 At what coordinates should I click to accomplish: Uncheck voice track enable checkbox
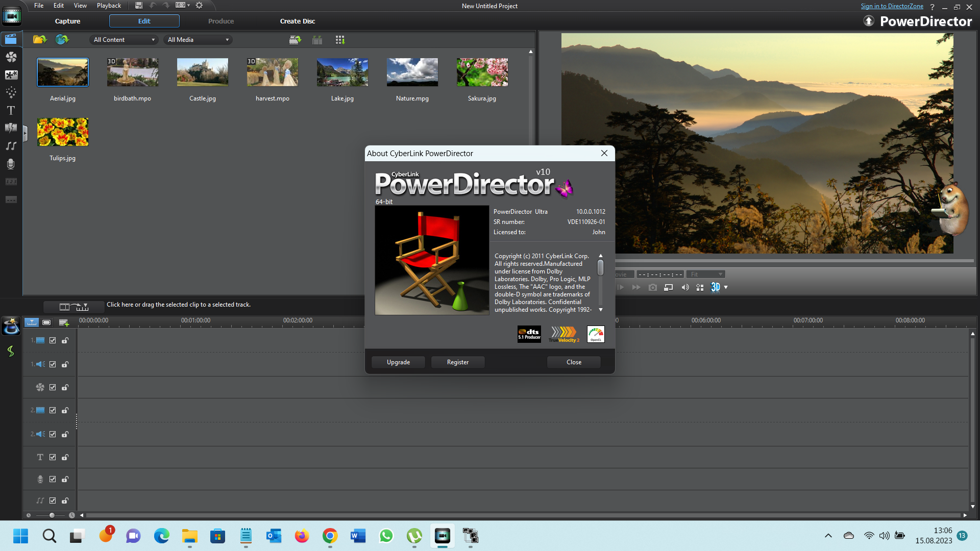[x=53, y=479]
